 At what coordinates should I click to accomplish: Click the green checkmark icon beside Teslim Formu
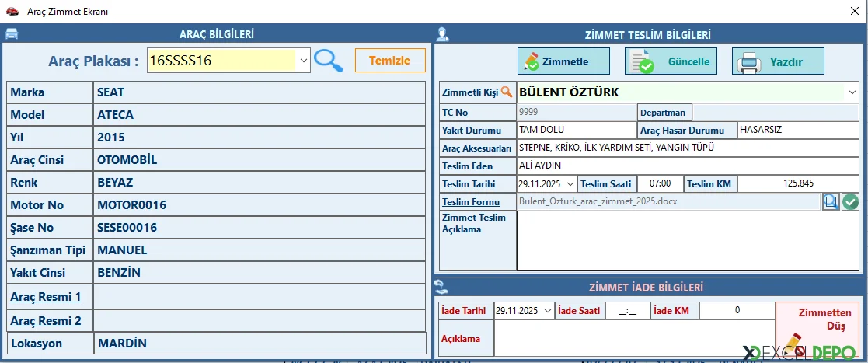tap(850, 201)
